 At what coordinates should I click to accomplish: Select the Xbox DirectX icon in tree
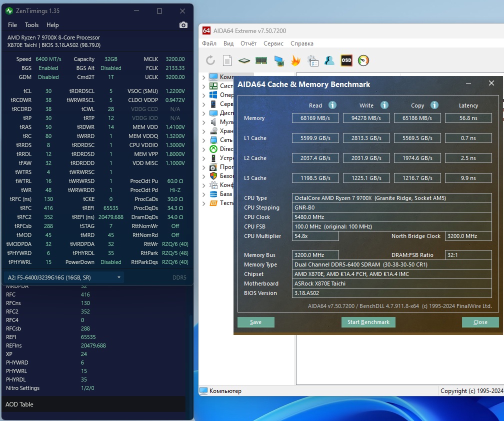pos(213,149)
